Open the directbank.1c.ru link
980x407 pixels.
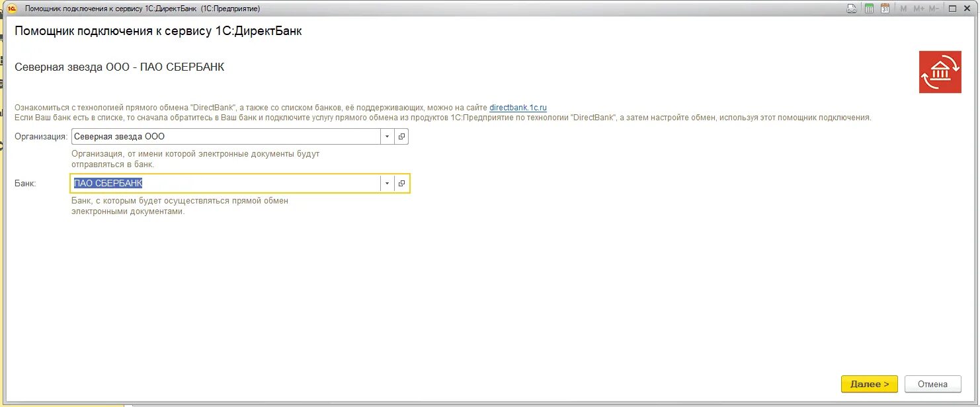[x=518, y=108]
